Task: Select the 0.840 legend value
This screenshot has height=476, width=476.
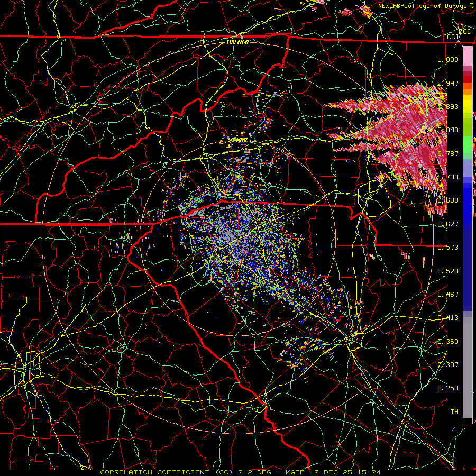Action: click(448, 130)
